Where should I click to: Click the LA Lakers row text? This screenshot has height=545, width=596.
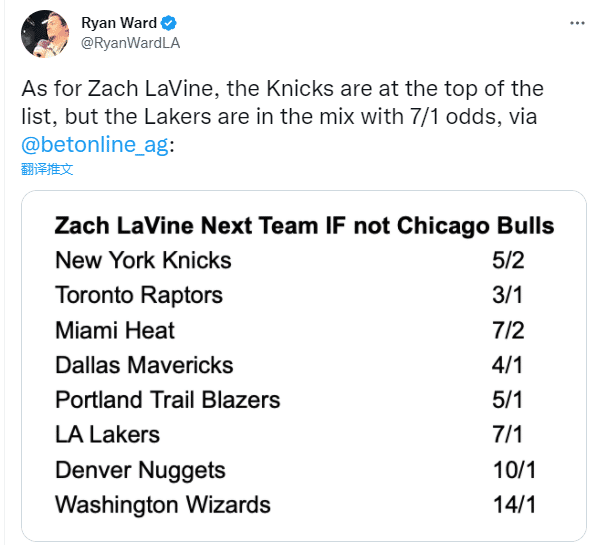tap(108, 434)
